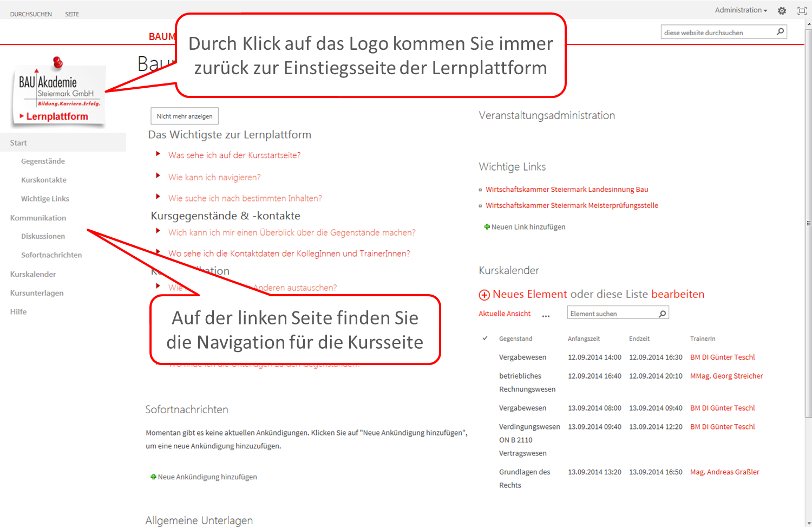812x527 pixels.
Task: Toggle the select-all checkmark in calendar header
Action: pos(485,339)
